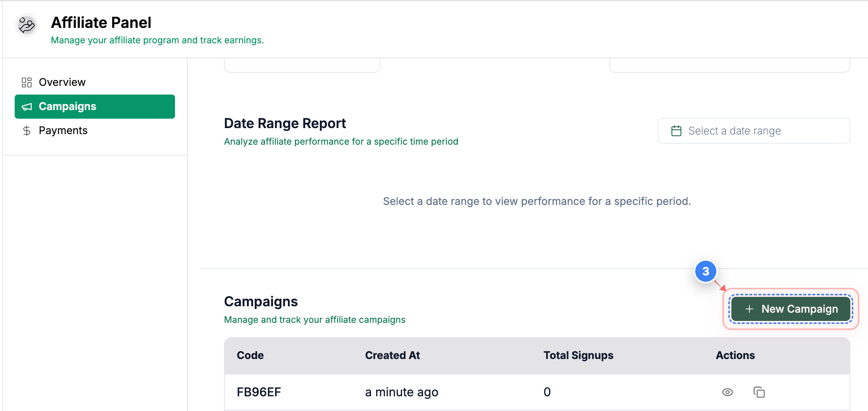Switch to the Payments section
This screenshot has height=411, width=868.
pyautogui.click(x=63, y=130)
